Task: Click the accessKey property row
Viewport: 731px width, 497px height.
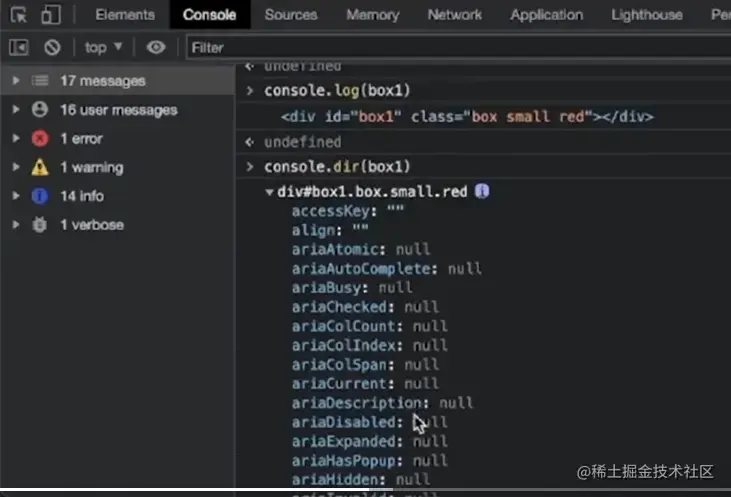Action: click(348, 211)
